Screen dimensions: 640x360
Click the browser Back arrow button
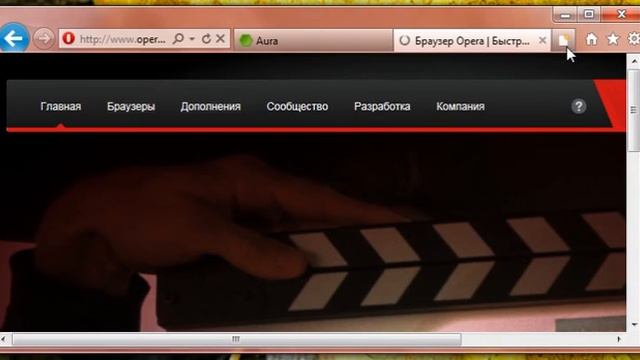[x=14, y=38]
